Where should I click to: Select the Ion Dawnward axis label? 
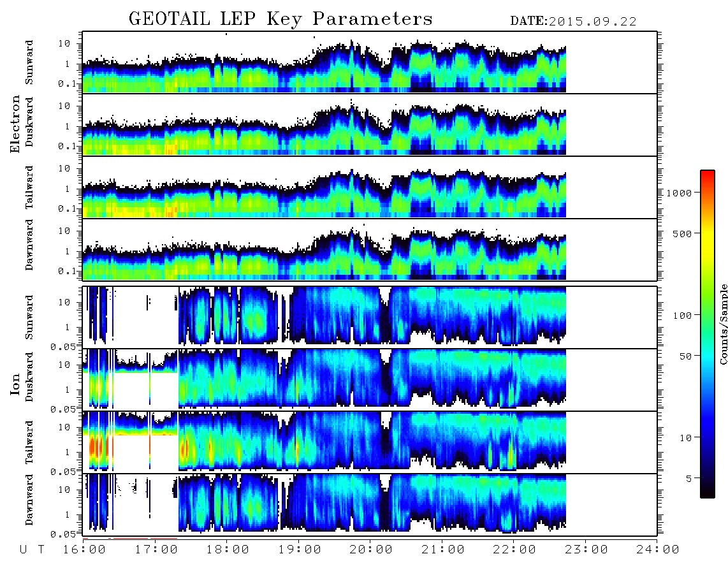pos(29,500)
